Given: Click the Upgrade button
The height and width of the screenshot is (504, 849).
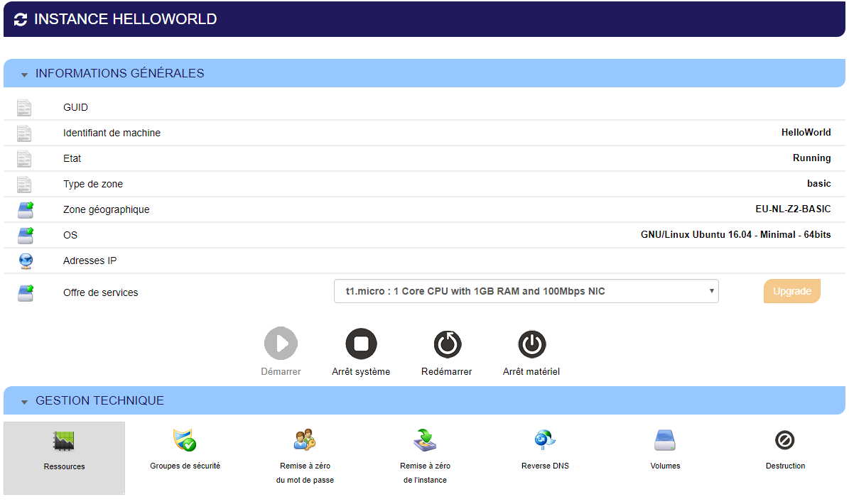Looking at the screenshot, I should click(791, 291).
